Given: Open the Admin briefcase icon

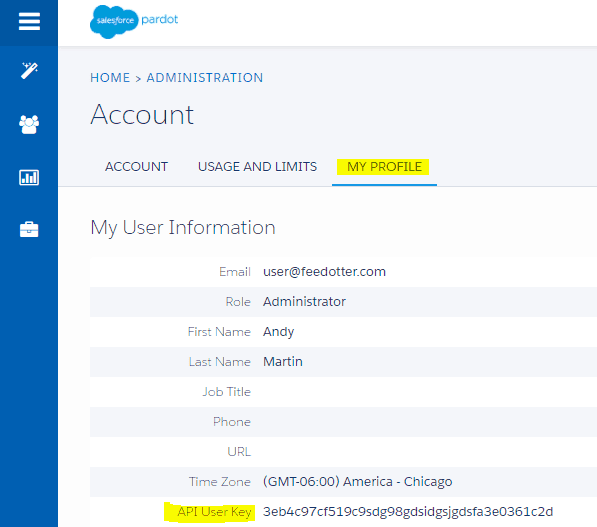Looking at the screenshot, I should coord(29,230).
